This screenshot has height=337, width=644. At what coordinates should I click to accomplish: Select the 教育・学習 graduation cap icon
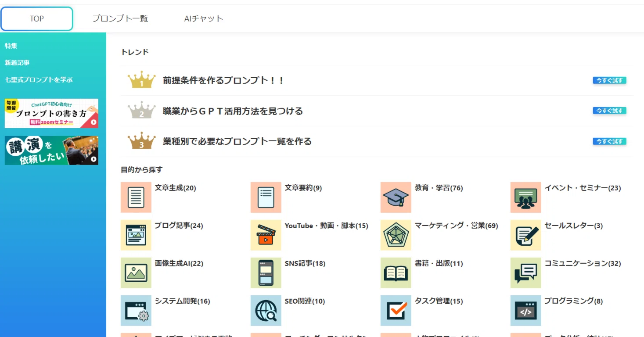coord(396,197)
